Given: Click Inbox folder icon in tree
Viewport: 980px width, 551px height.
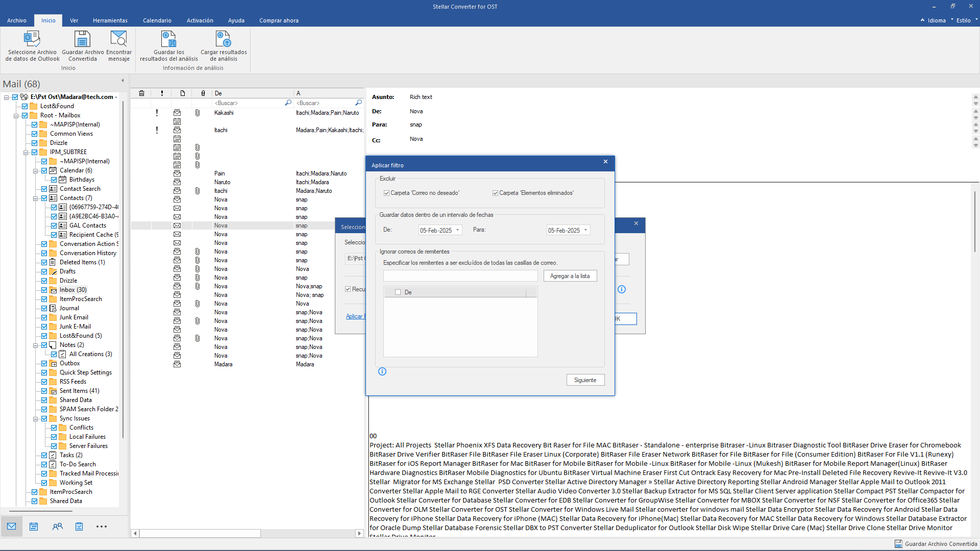Looking at the screenshot, I should 53,290.
